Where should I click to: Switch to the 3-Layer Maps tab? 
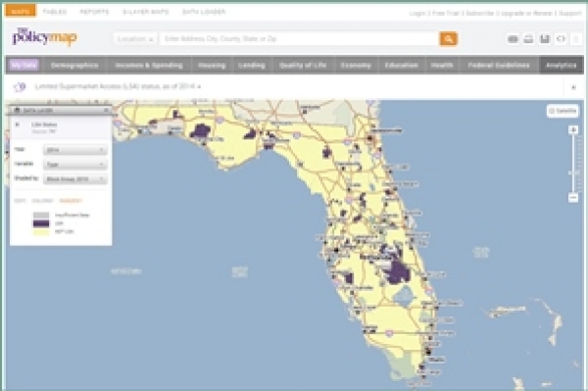[x=146, y=12]
